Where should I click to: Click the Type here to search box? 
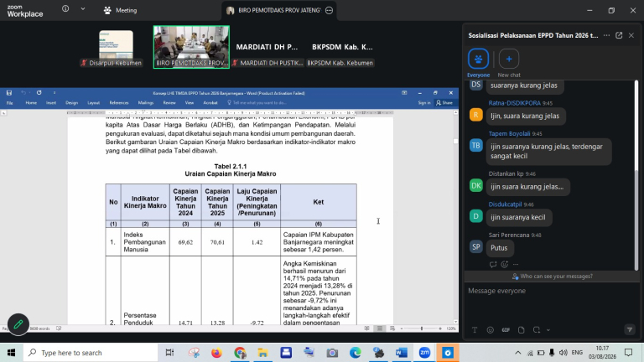(91, 353)
